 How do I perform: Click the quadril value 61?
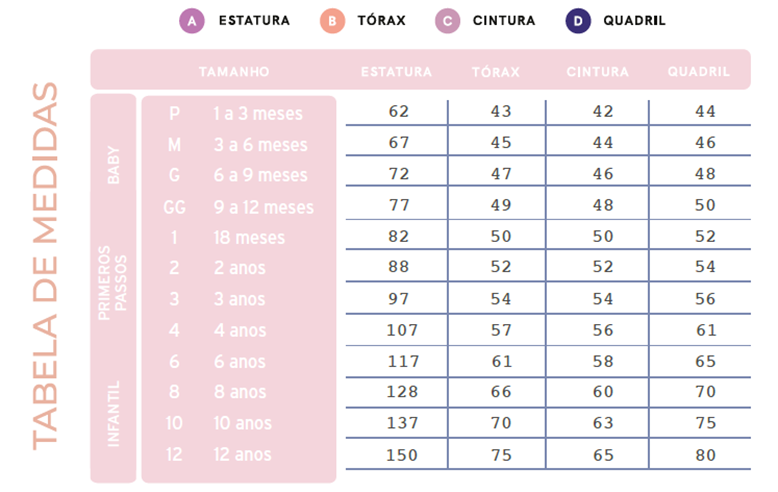pyautogui.click(x=706, y=330)
